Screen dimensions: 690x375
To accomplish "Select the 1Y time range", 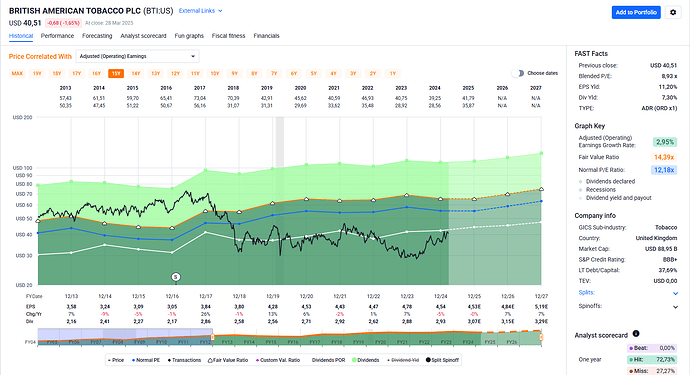I will coord(393,74).
